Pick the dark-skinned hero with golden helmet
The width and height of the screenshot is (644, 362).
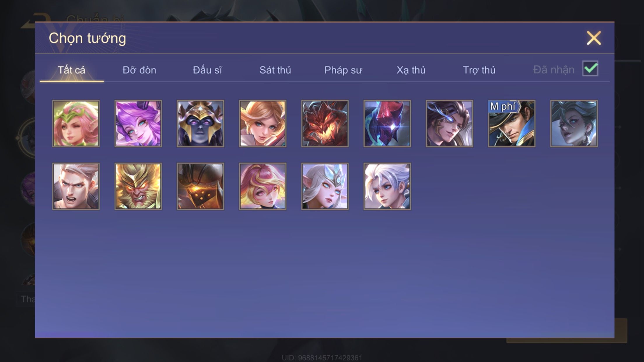pyautogui.click(x=200, y=124)
